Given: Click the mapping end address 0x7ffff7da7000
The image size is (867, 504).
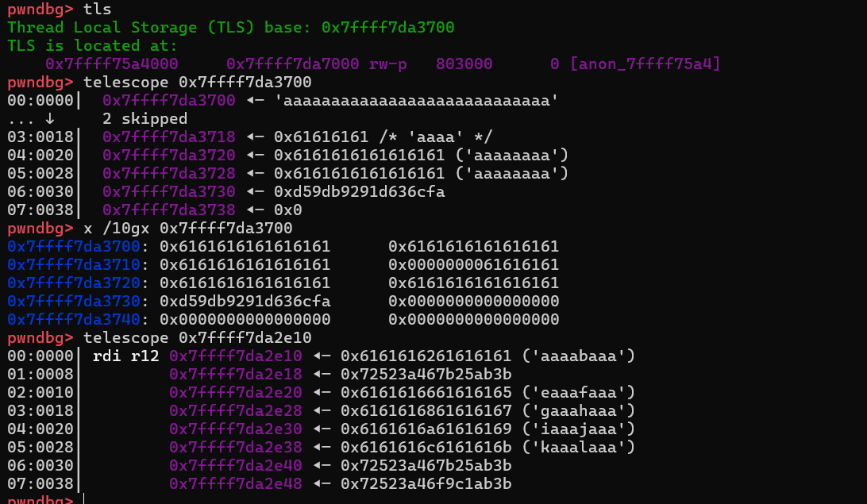Looking at the screenshot, I should 293,63.
